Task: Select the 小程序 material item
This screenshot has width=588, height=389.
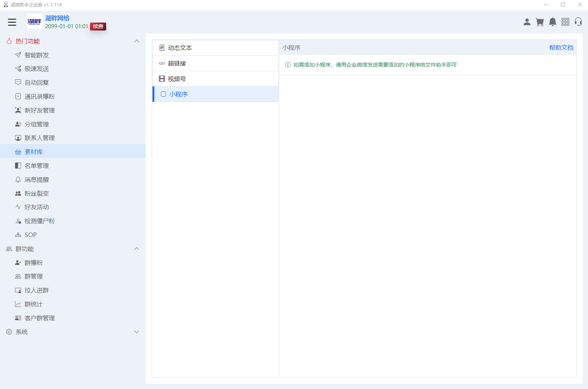Action: (x=178, y=94)
